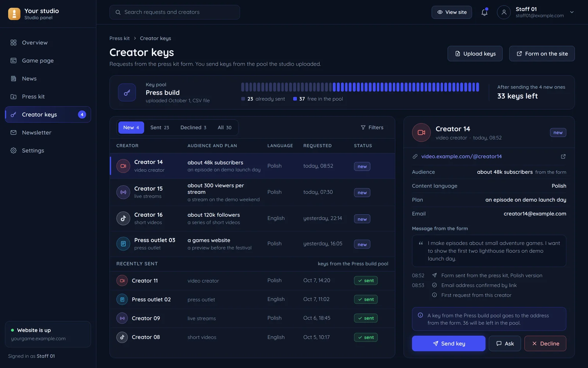
Task: Focus the Search requests and creators field
Action: pyautogui.click(x=175, y=12)
